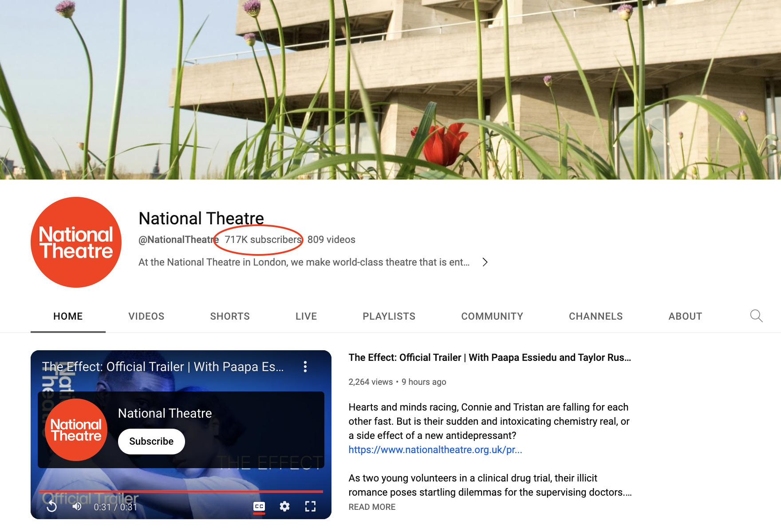
Task: Select the SHORTS tab
Action: point(229,316)
